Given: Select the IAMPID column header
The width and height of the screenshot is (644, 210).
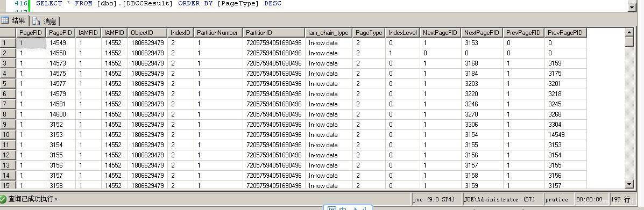Looking at the screenshot, I should pyautogui.click(x=114, y=33).
